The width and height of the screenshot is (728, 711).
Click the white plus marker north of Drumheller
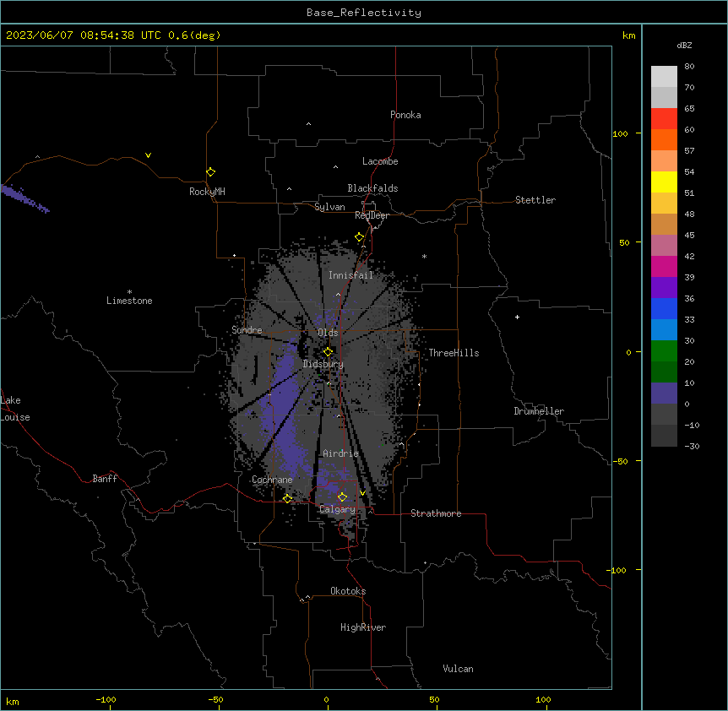517,317
